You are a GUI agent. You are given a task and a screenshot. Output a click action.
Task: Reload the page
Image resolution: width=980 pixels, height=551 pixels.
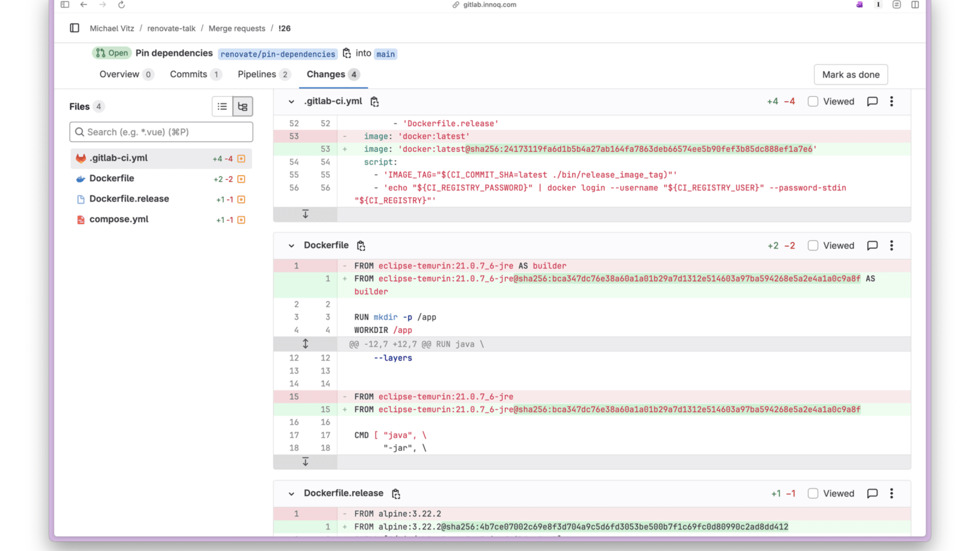pos(121,5)
